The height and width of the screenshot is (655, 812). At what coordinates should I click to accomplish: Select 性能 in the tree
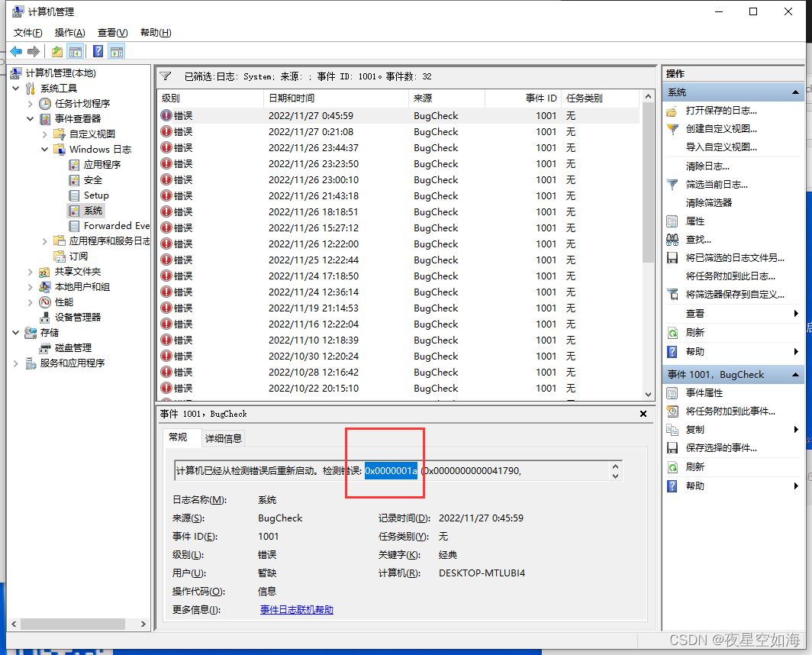63,302
